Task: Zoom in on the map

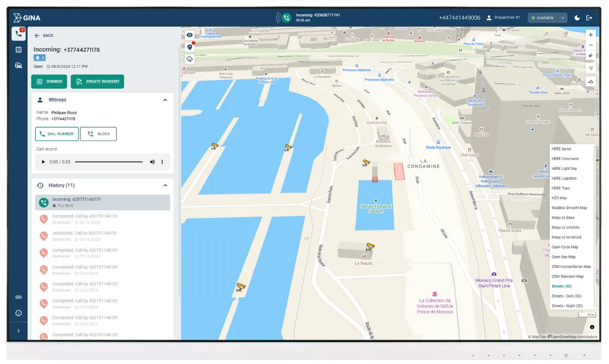Action: point(591,35)
